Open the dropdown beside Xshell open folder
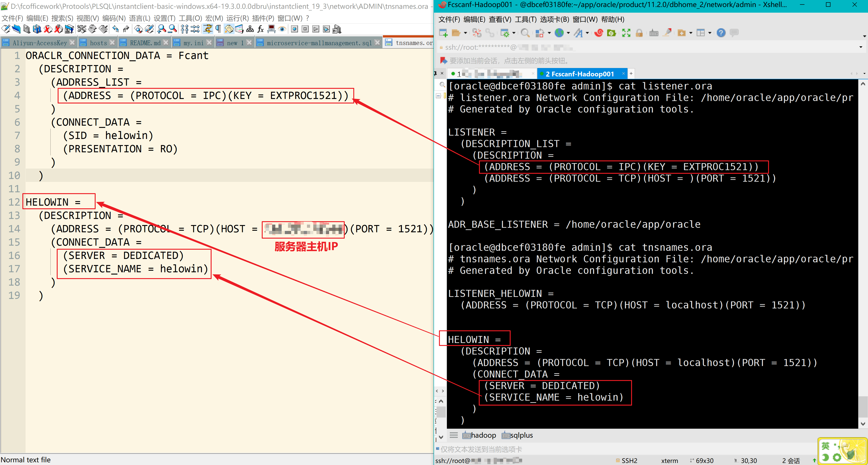The image size is (868, 465). click(466, 33)
